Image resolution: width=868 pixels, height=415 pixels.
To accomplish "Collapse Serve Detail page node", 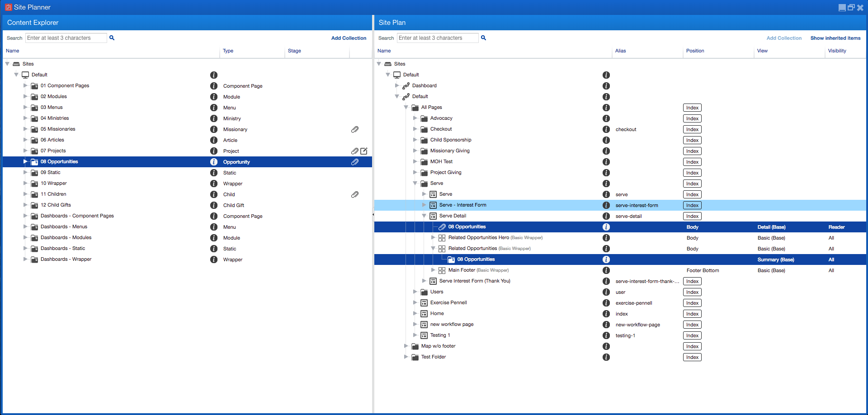I will coord(424,216).
